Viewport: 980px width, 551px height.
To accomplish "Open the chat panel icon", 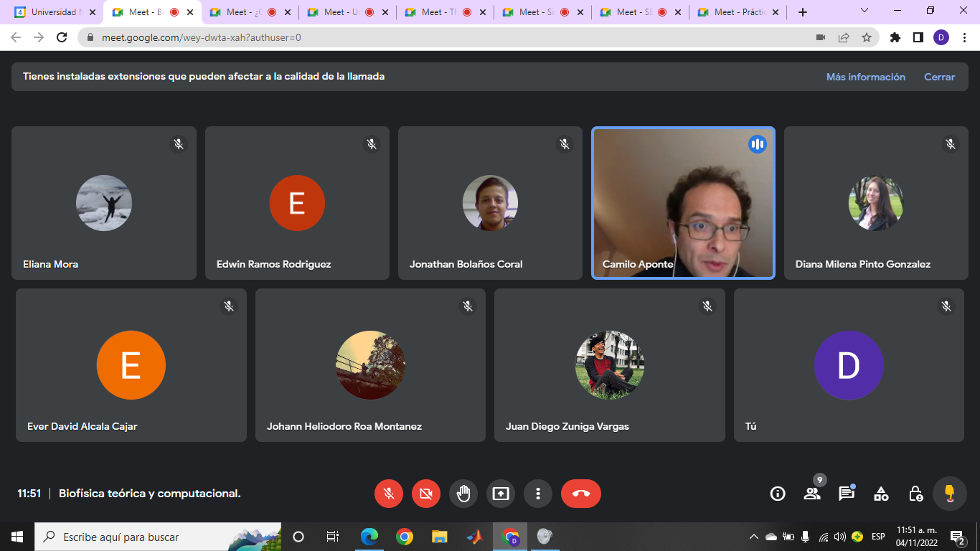I will [x=847, y=494].
